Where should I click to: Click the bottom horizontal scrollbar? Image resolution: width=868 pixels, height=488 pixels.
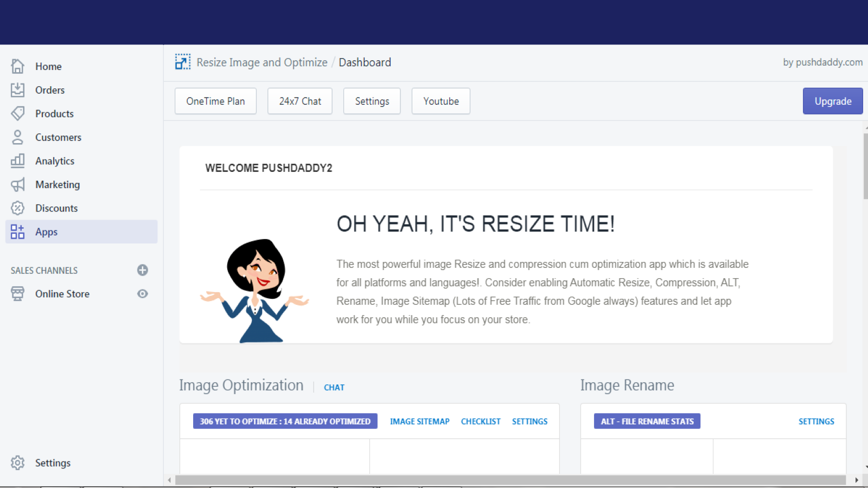point(515,480)
